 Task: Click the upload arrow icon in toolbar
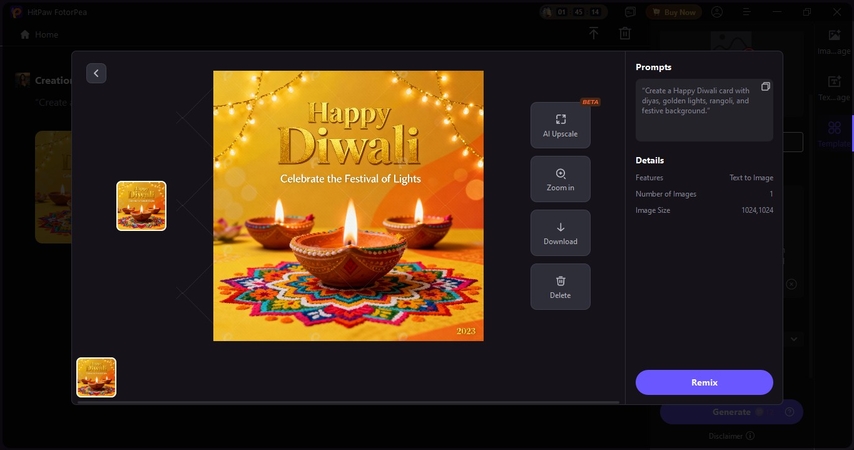593,34
